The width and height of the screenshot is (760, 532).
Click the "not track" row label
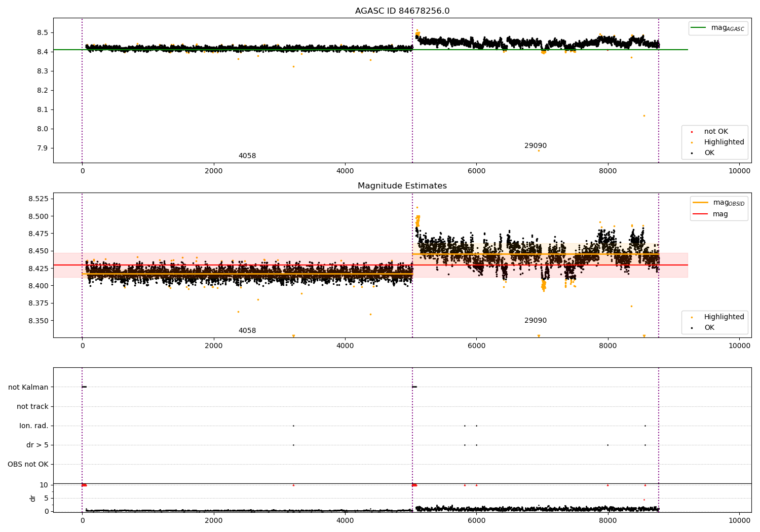(x=32, y=406)
